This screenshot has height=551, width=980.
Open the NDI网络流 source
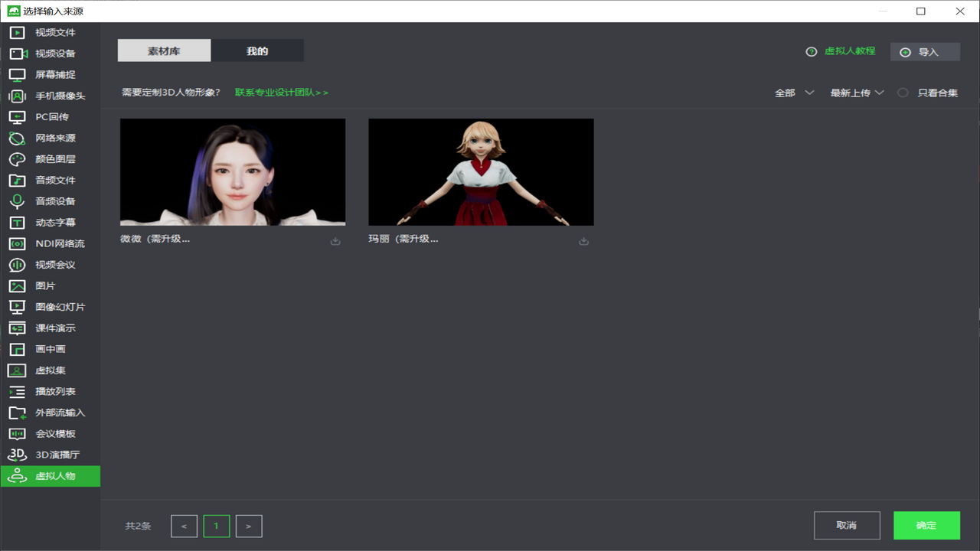[50, 244]
